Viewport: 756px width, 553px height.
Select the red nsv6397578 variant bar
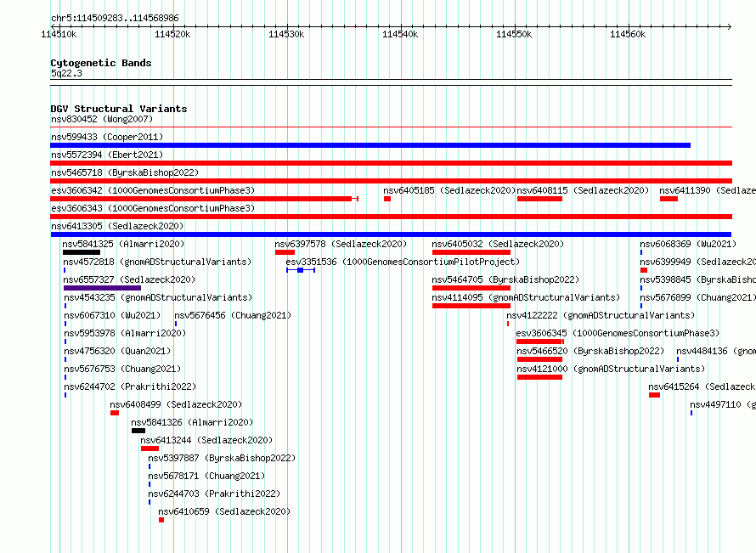285,252
